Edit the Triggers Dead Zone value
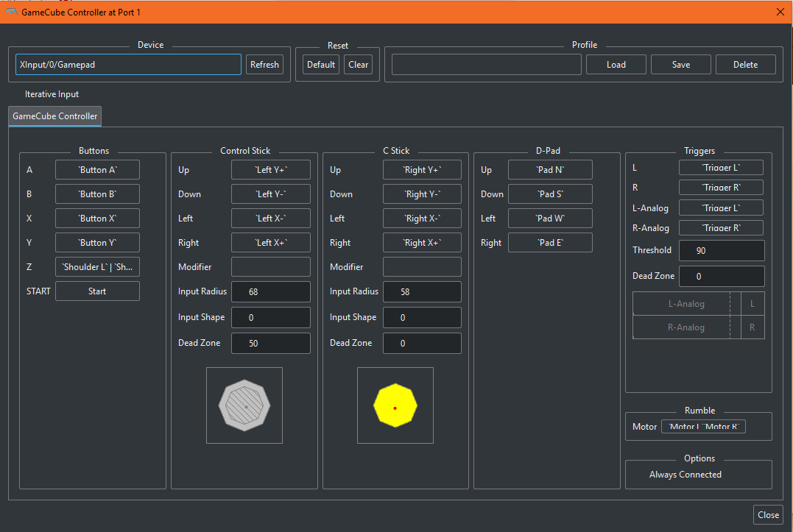The width and height of the screenshot is (793, 532). tap(722, 277)
